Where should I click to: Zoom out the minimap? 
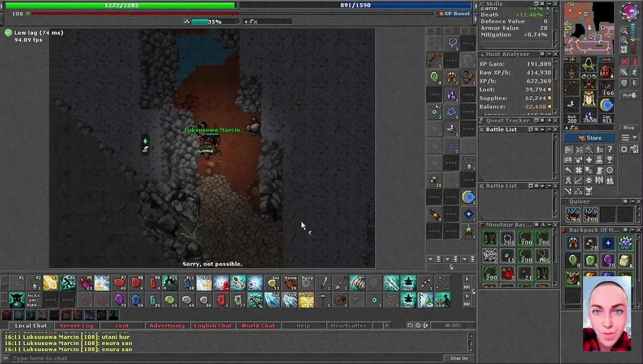tap(624, 30)
